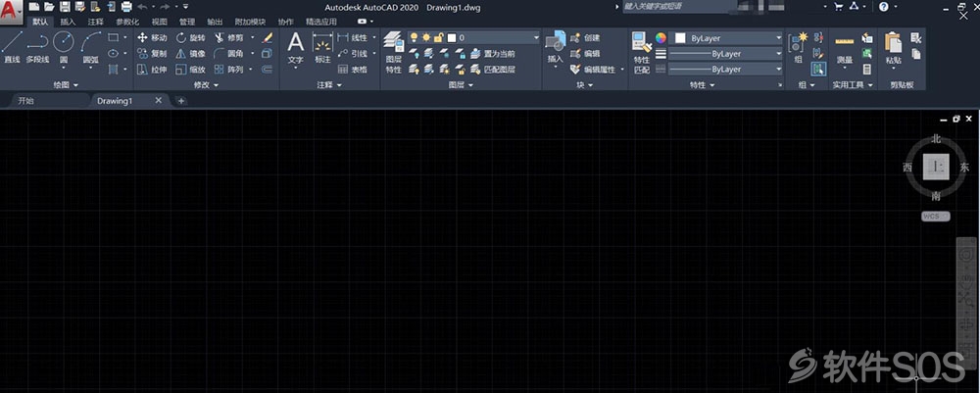Click the object color wheel icon
This screenshot has height=393, width=980.
[661, 38]
